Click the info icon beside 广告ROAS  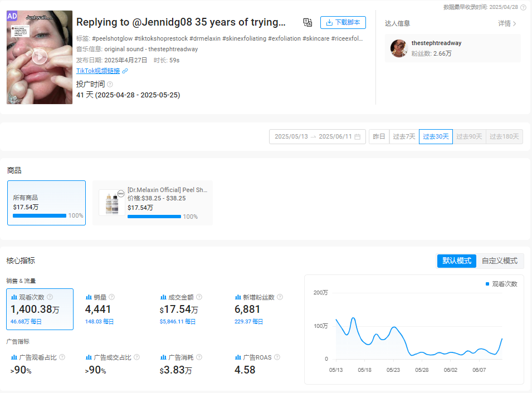coord(277,357)
